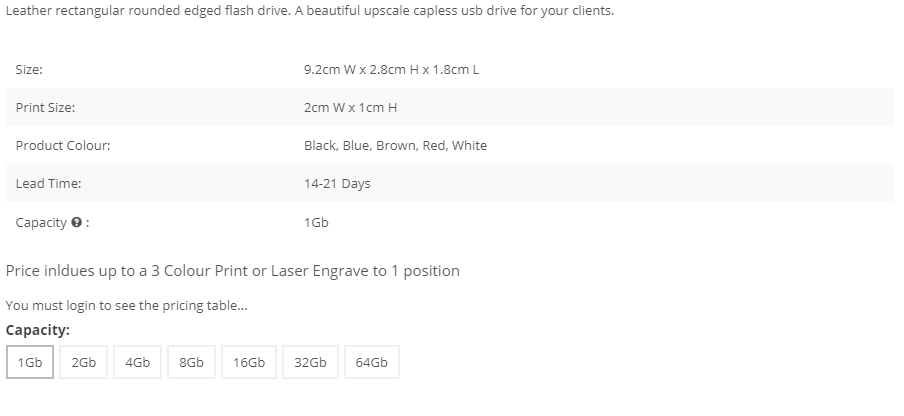Click the 14-21 Days lead time value
The height and width of the screenshot is (416, 904).
(x=337, y=184)
